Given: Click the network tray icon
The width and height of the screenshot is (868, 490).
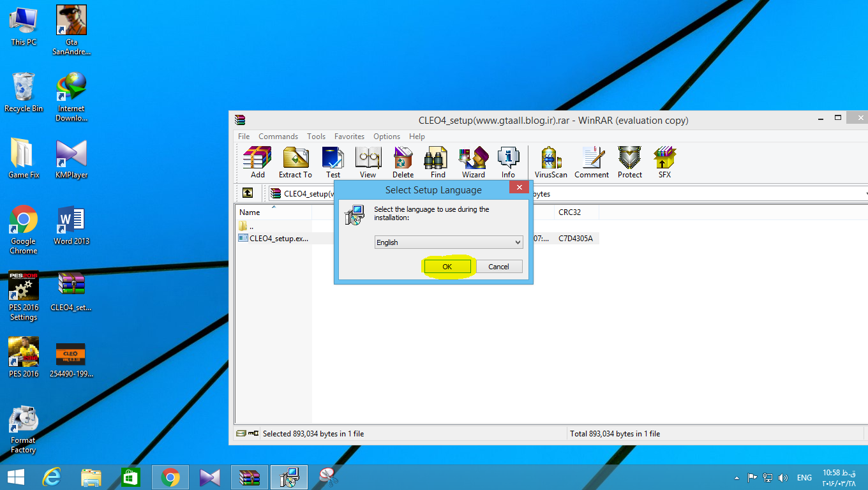Looking at the screenshot, I should tap(768, 477).
